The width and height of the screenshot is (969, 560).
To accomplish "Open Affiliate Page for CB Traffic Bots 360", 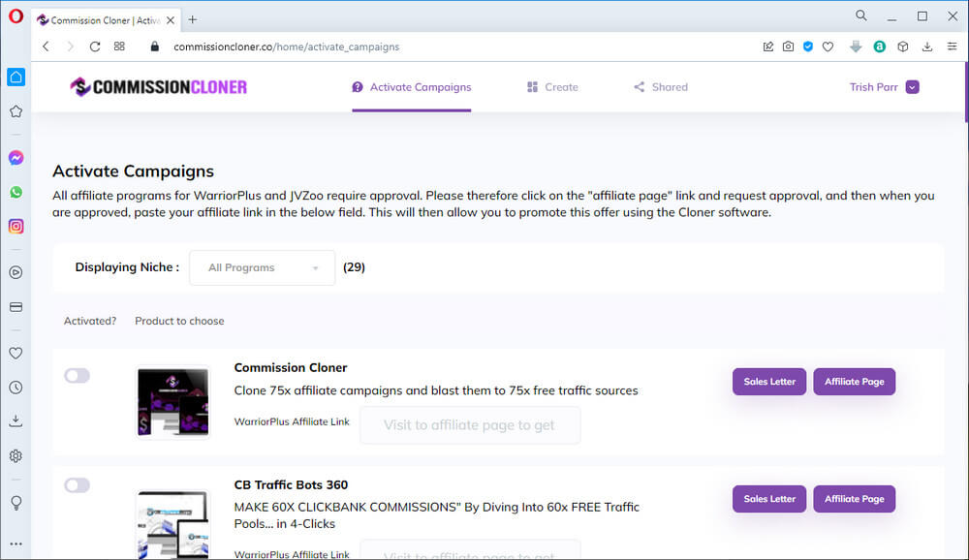I will (x=854, y=499).
